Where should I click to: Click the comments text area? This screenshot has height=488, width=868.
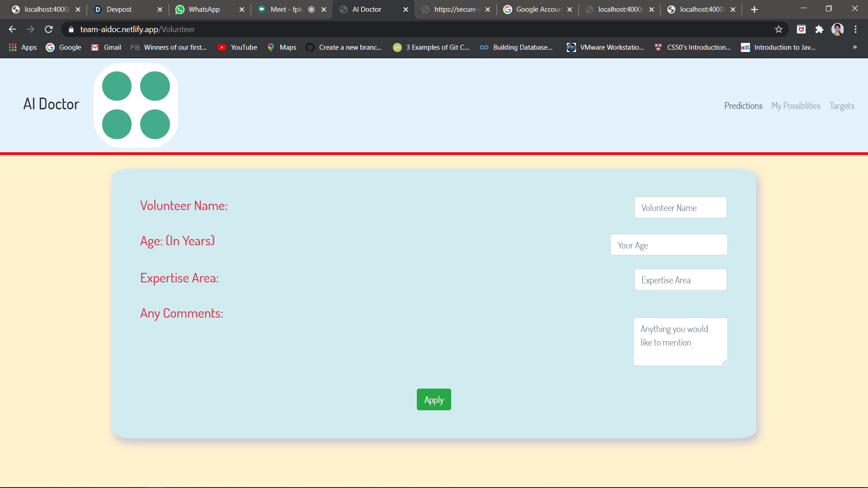coord(680,342)
